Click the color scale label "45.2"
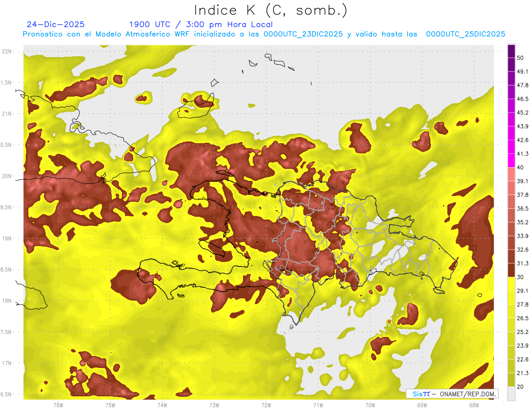The image size is (532, 411). pos(523,113)
